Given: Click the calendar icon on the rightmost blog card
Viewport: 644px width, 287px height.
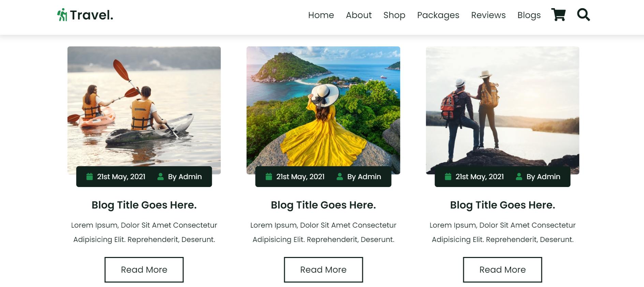Looking at the screenshot, I should (x=448, y=177).
